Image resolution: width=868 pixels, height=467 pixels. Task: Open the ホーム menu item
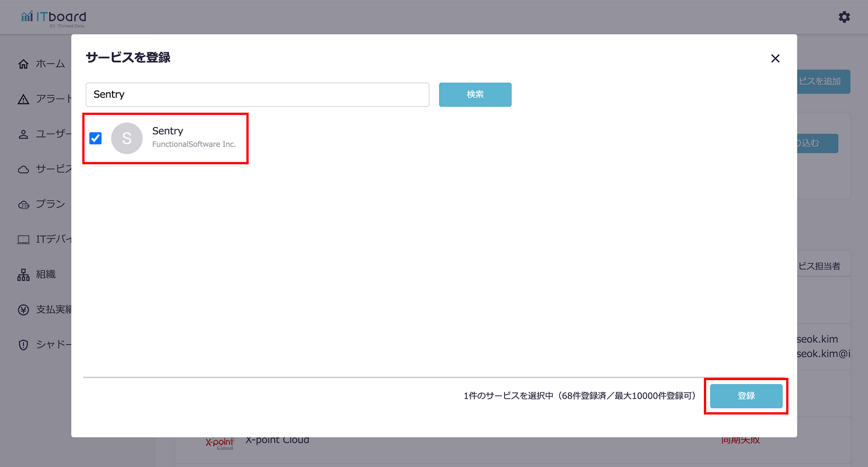point(50,64)
